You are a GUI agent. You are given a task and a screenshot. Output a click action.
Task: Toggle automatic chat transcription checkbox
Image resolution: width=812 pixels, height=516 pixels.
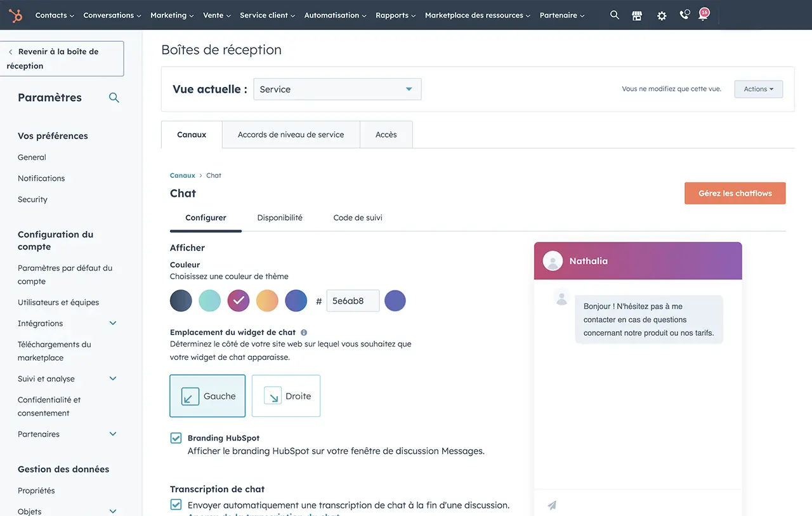pyautogui.click(x=176, y=505)
